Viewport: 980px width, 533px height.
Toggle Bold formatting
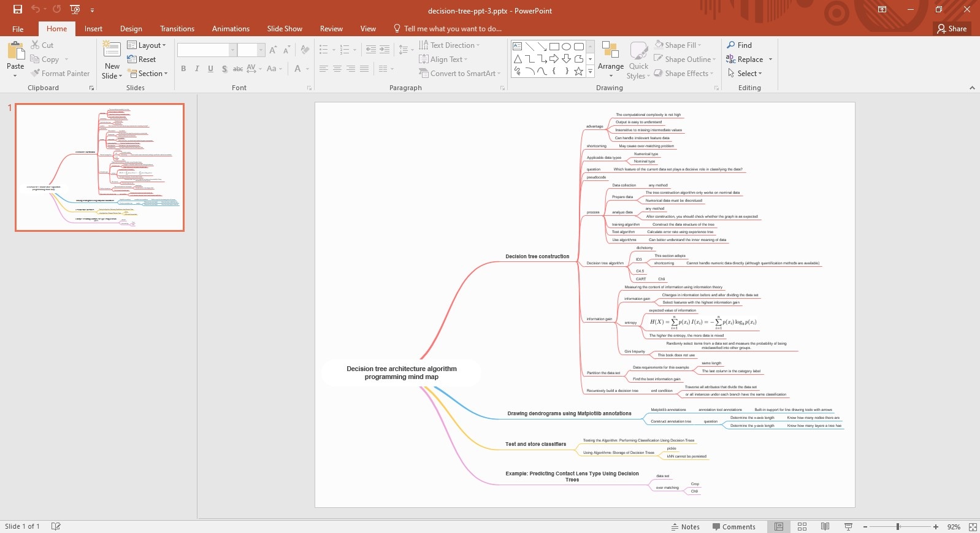click(x=183, y=69)
